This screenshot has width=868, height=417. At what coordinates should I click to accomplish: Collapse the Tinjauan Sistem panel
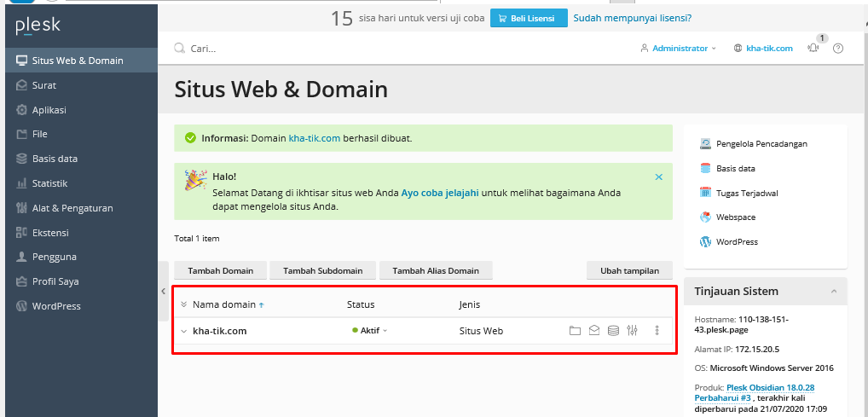pyautogui.click(x=834, y=292)
